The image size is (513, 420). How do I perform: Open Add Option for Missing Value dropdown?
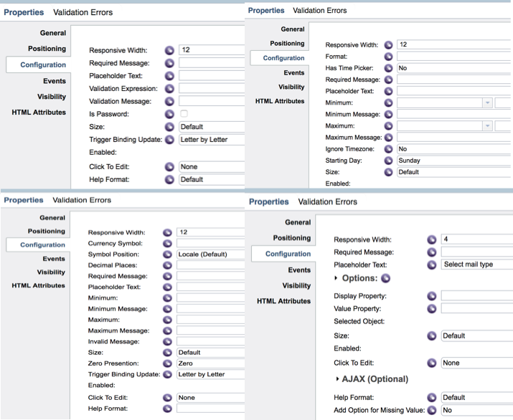[476, 410]
